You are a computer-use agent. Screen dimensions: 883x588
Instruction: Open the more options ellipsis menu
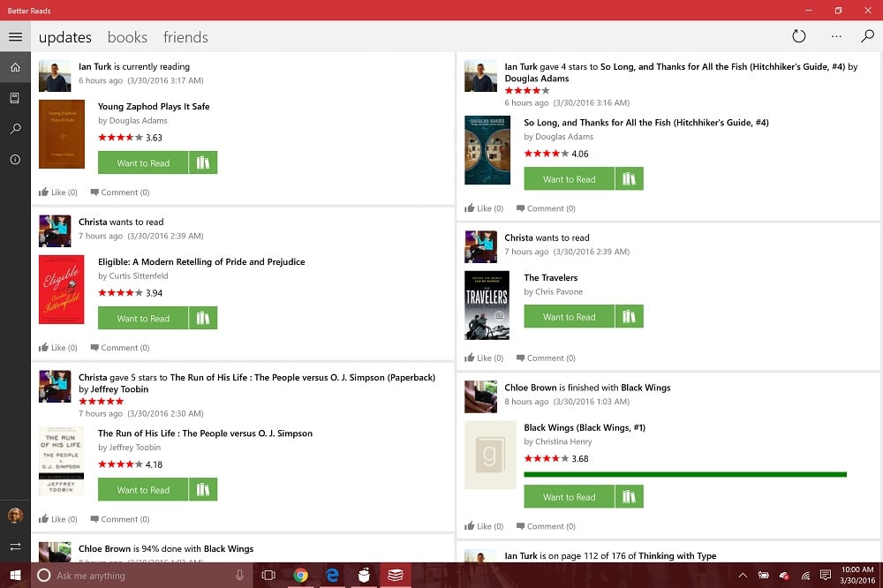pyautogui.click(x=836, y=36)
